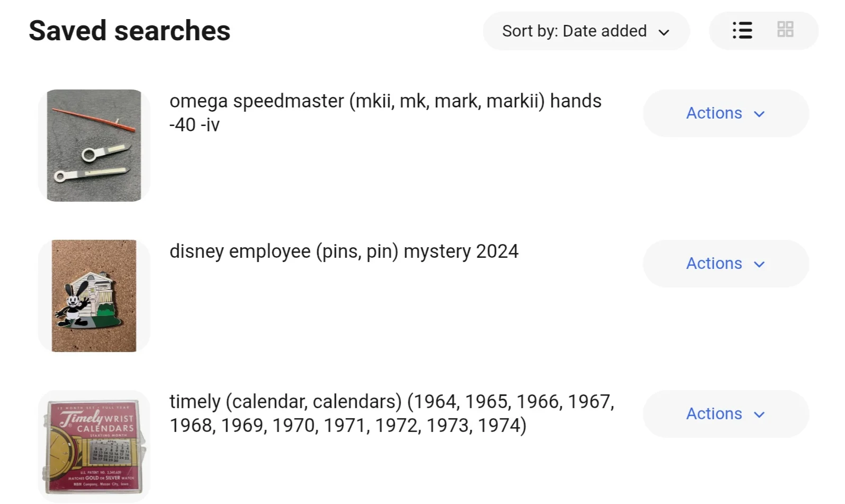845x504 pixels.
Task: Click chevron arrow in timely calendar Actions
Action: (x=759, y=415)
